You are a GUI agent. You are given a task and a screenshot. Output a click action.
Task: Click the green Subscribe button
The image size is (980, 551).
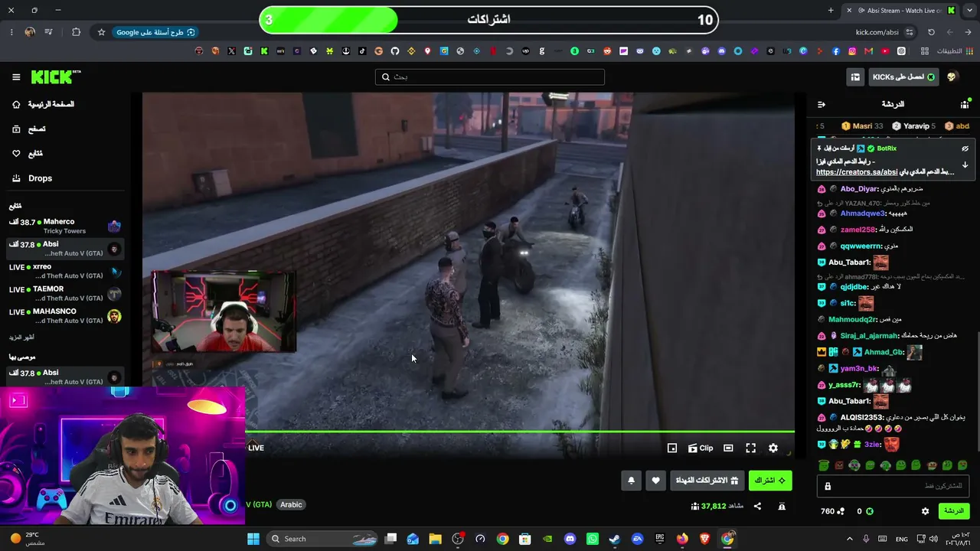point(770,481)
